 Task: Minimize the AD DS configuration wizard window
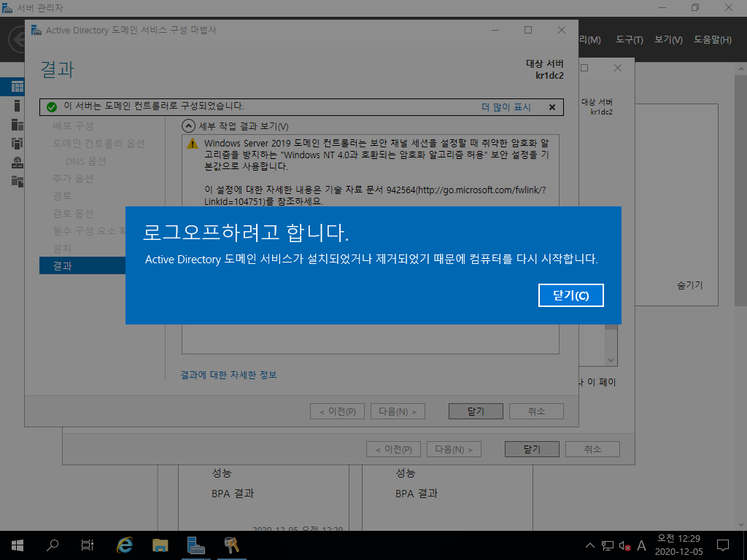(495, 30)
